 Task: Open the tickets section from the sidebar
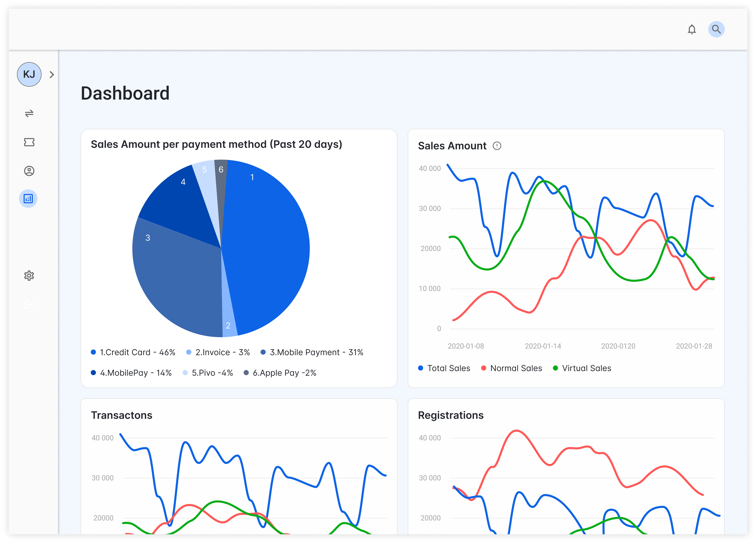point(29,142)
